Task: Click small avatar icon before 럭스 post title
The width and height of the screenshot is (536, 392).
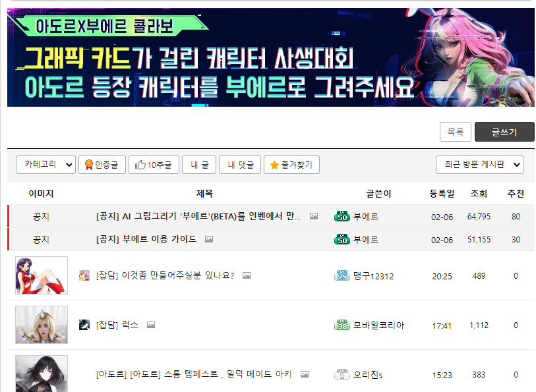Action: pos(84,325)
